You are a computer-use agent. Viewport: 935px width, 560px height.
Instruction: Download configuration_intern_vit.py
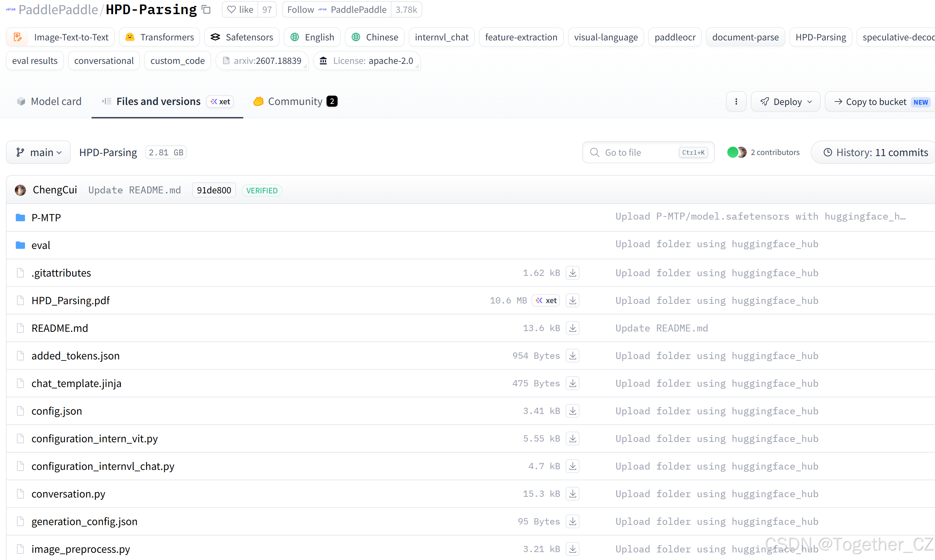573,438
